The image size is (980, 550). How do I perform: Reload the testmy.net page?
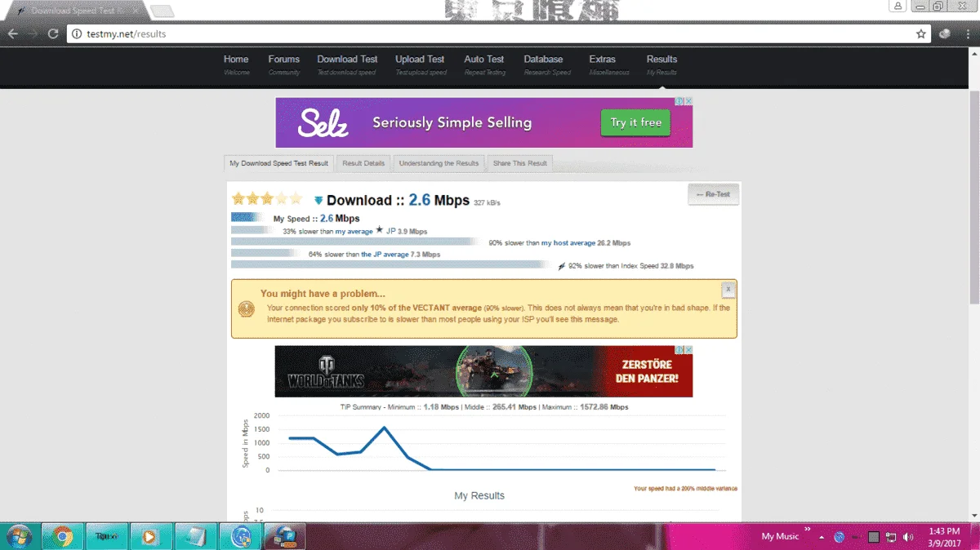53,33
